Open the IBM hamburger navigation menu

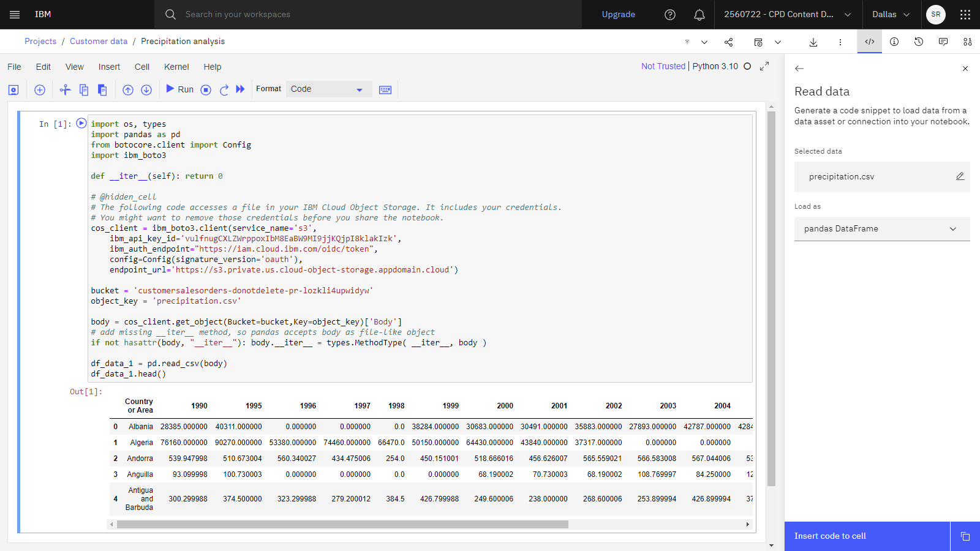coord(15,14)
